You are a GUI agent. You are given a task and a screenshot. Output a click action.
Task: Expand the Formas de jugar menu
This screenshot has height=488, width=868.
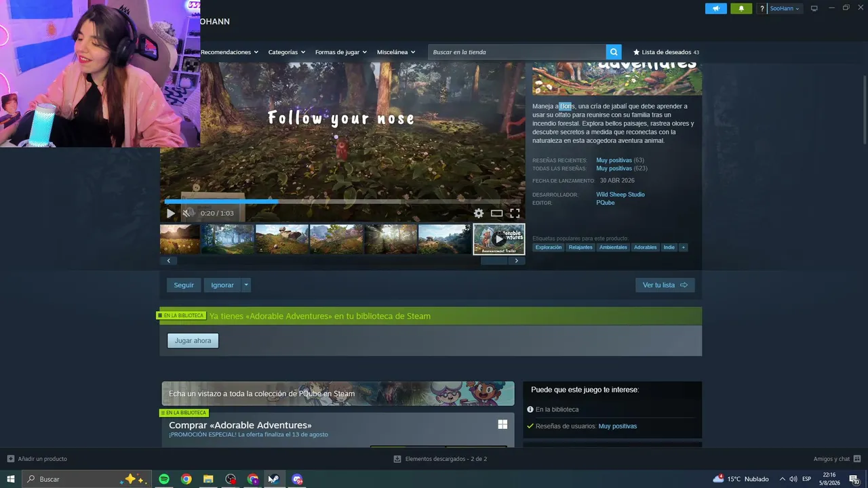[340, 52]
